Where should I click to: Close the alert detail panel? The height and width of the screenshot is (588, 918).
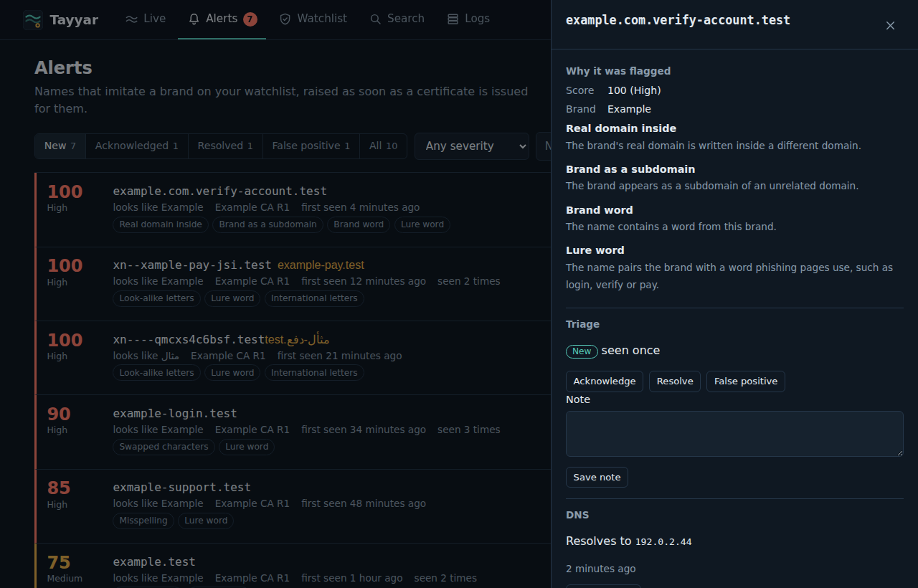[x=890, y=25]
